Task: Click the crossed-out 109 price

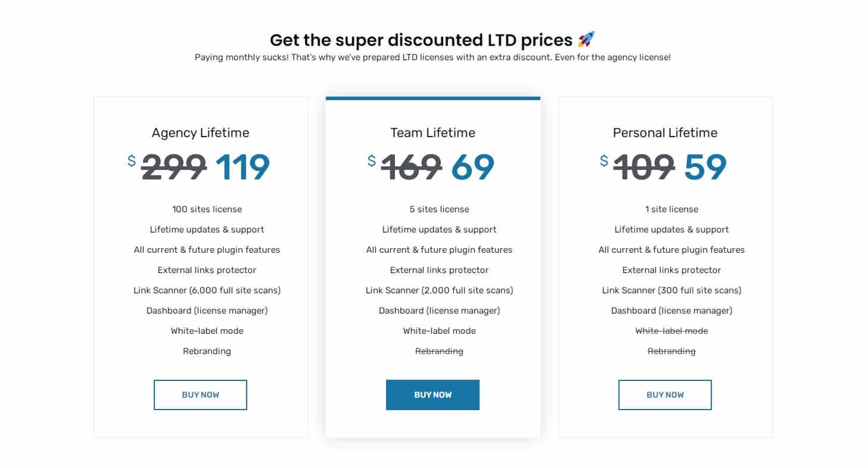Action: tap(644, 167)
